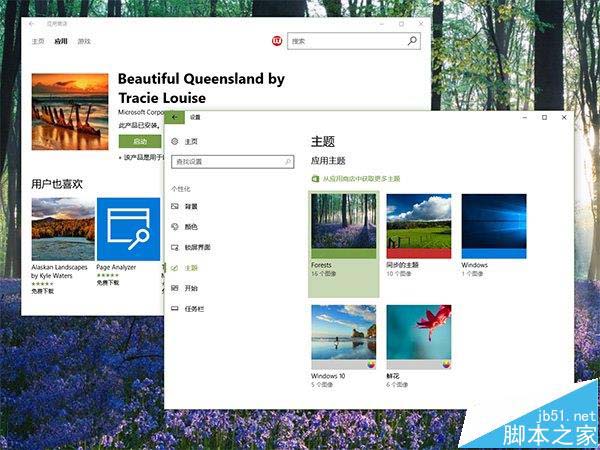Click the 颜色 palette icon in the sidebar
Screen dimensions: 600x450
[x=175, y=227]
